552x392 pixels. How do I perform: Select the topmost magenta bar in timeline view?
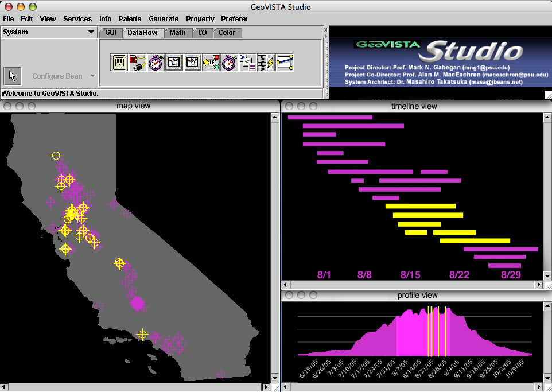(x=330, y=117)
